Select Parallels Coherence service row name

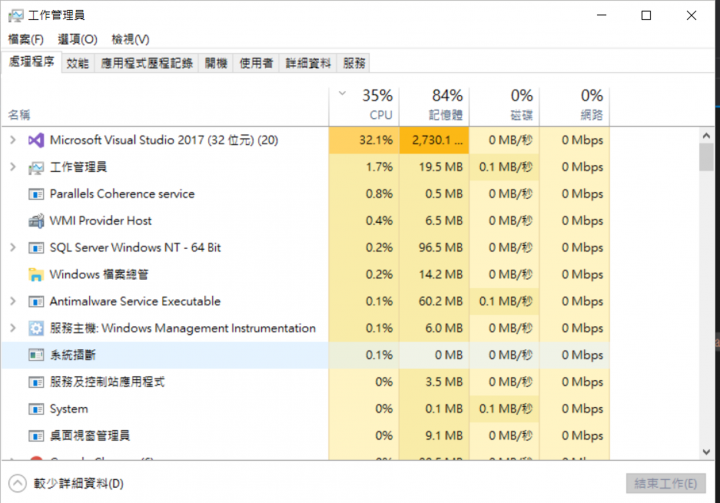pyautogui.click(x=122, y=194)
